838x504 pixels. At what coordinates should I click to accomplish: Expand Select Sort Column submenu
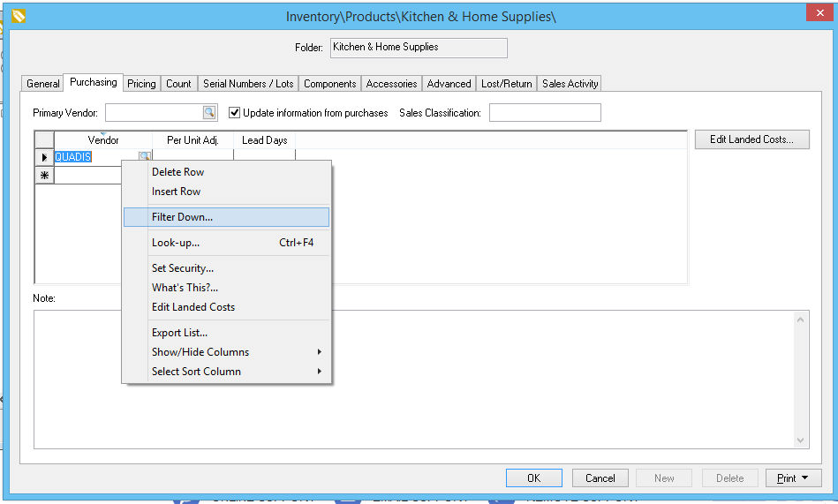[x=235, y=372]
